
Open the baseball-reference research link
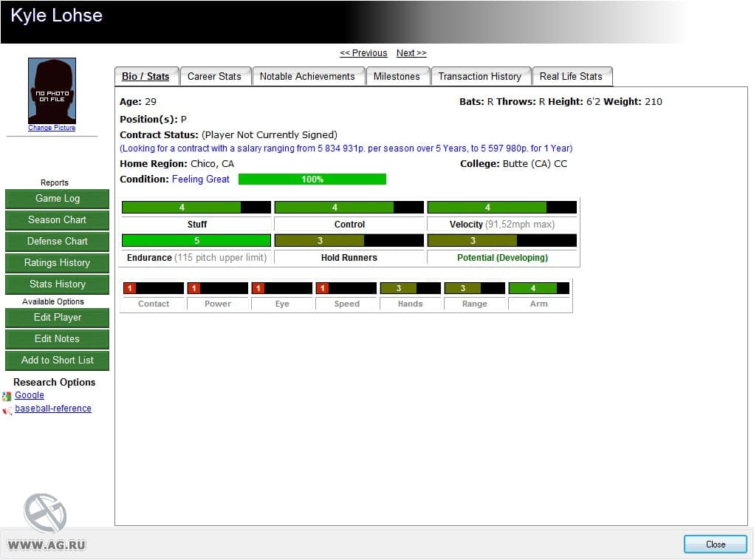[53, 409]
